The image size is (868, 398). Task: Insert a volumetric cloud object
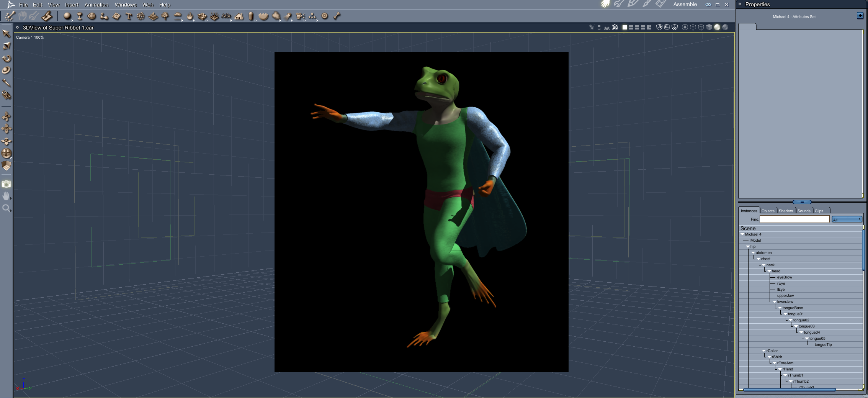178,16
